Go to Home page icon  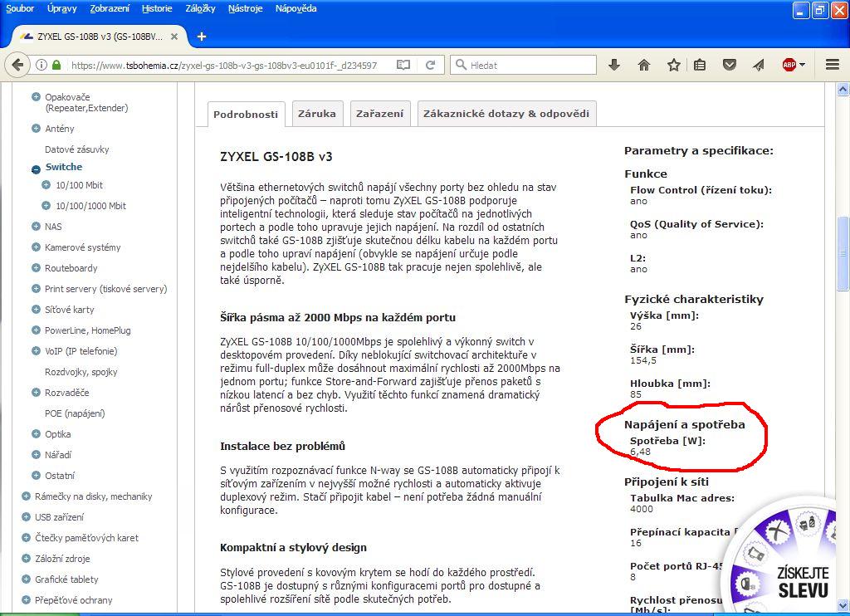pos(643,65)
